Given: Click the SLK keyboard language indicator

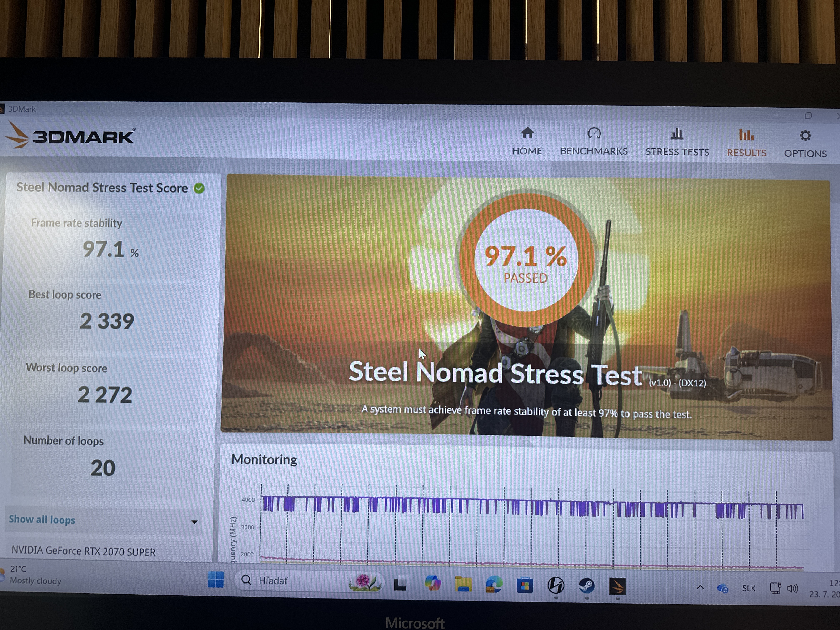Looking at the screenshot, I should tap(749, 589).
